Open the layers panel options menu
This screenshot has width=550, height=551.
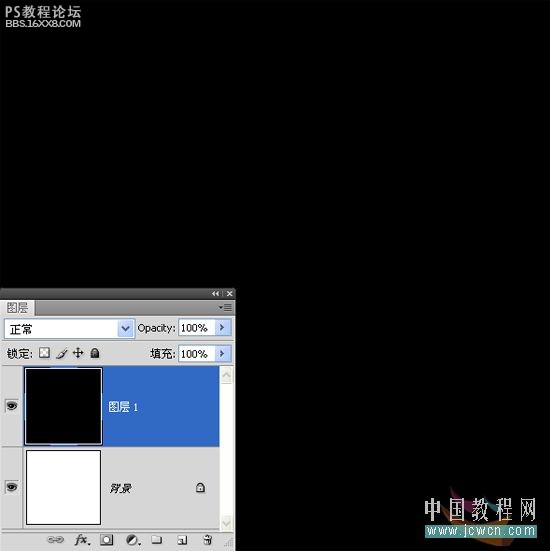tap(226, 307)
